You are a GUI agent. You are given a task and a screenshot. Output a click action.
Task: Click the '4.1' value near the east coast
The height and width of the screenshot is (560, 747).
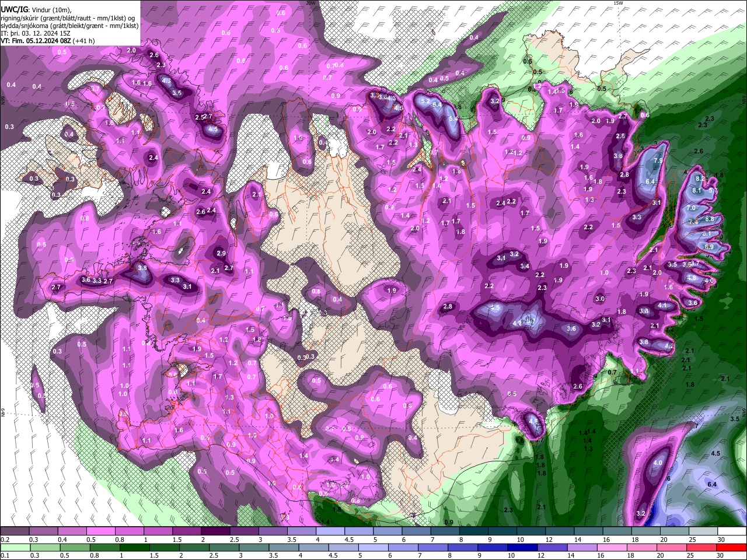pyautogui.click(x=662, y=305)
